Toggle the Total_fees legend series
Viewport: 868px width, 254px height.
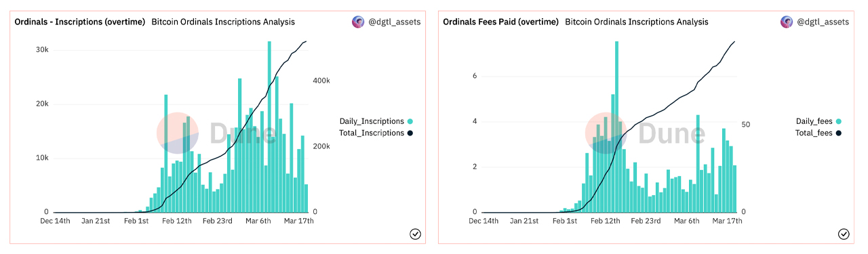click(818, 133)
